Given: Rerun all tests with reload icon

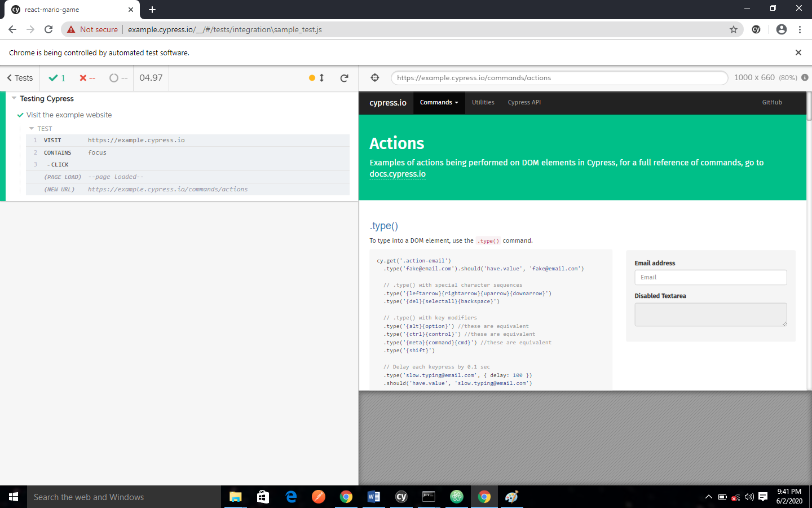Looking at the screenshot, I should click(344, 78).
